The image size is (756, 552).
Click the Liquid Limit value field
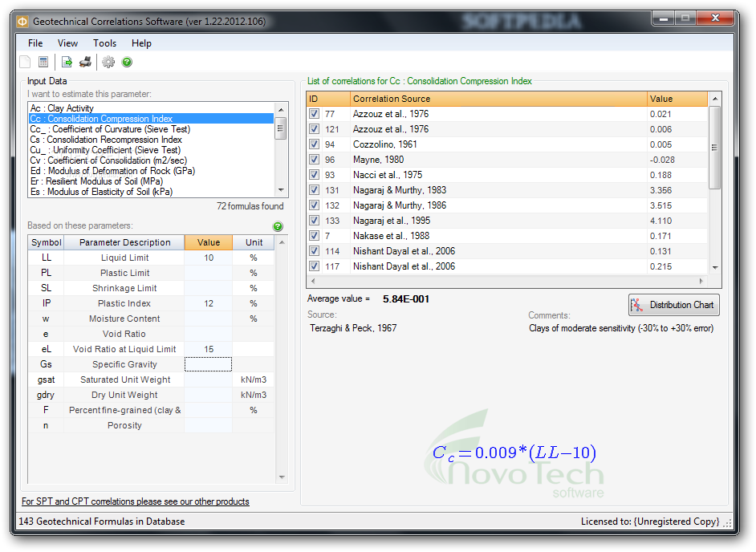(x=209, y=258)
